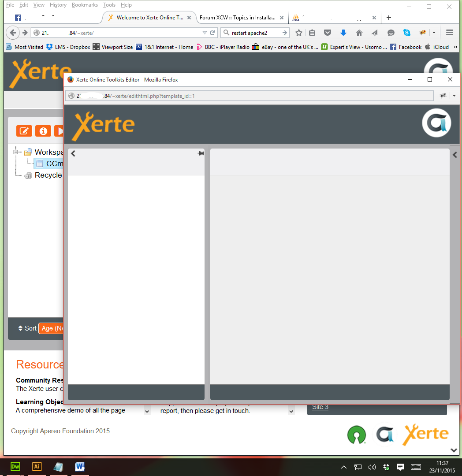Click the page scroll down arrow

point(454,450)
